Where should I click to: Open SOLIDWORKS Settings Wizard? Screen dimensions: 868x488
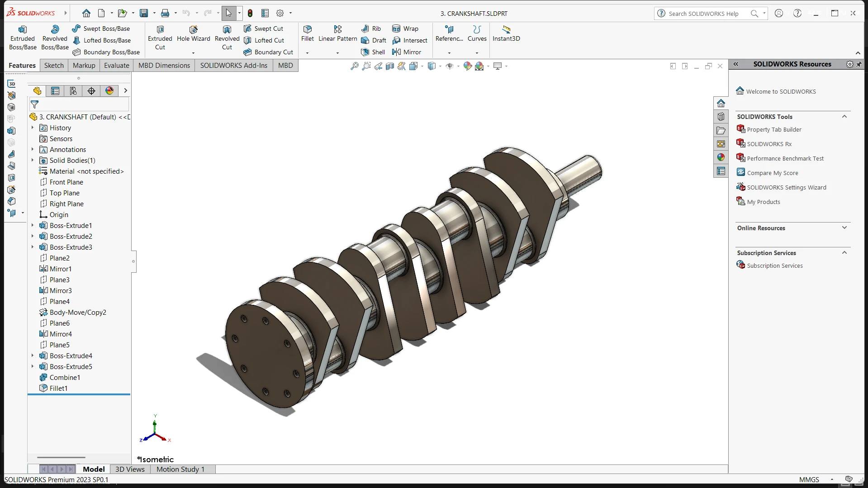coord(787,187)
